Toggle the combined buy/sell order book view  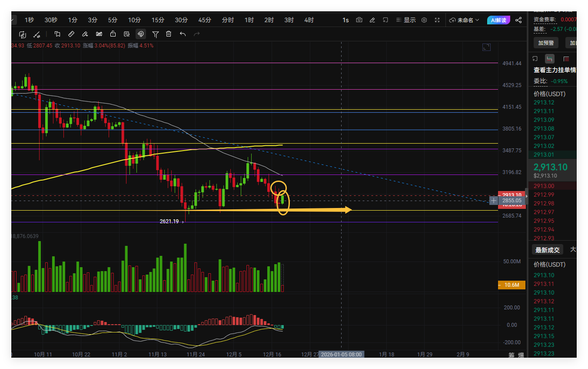click(550, 59)
